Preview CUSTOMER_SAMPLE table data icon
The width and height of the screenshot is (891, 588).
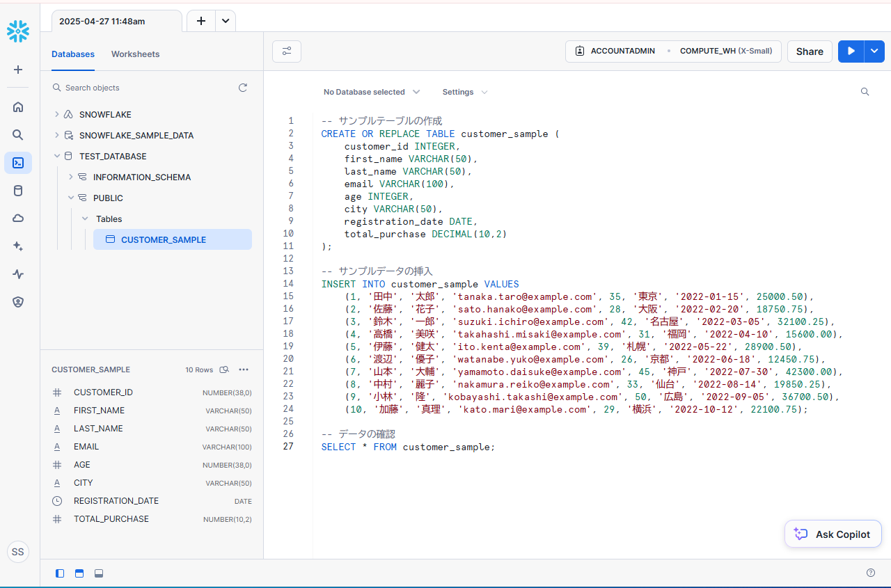click(224, 370)
